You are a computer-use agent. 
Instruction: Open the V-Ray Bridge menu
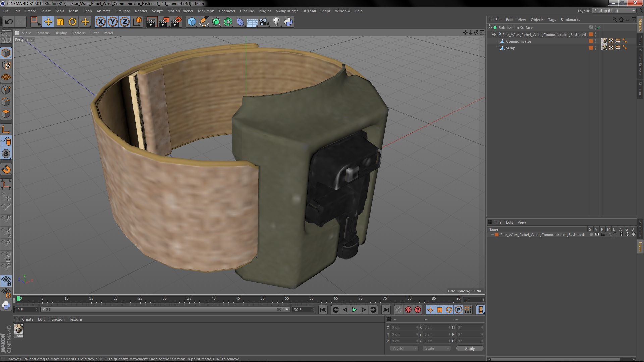pos(287,11)
